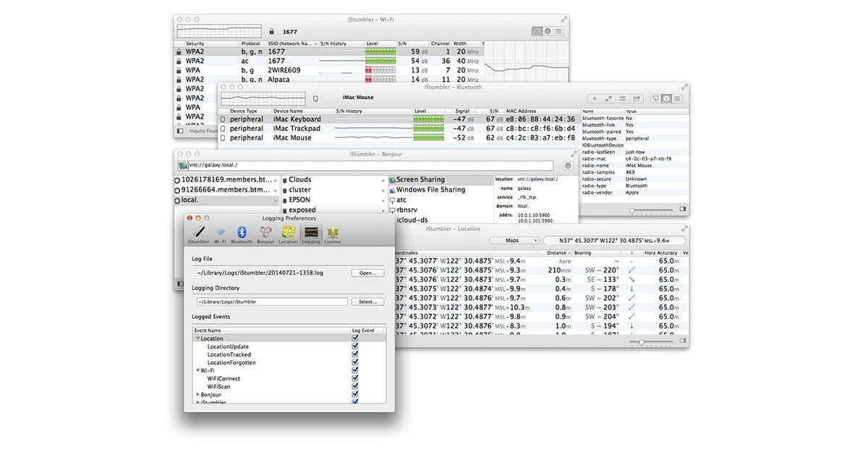
Task: Expand the local. domain arrow in Bonjour
Action: (x=275, y=200)
